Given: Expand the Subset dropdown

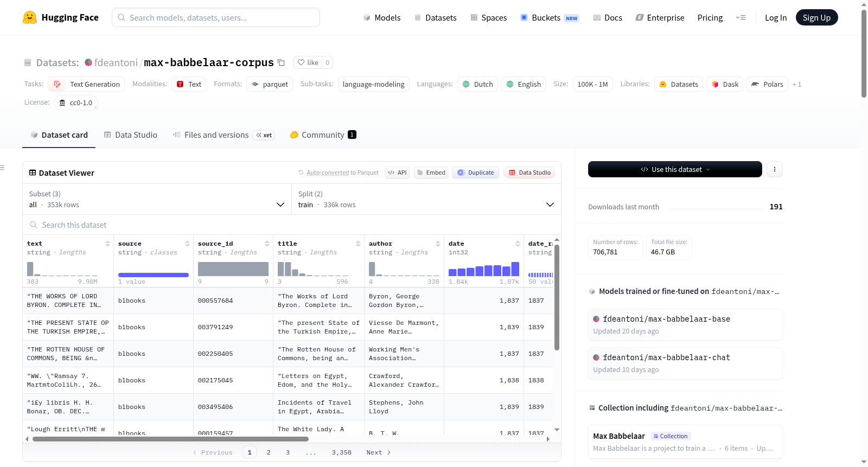Looking at the screenshot, I should click(157, 199).
